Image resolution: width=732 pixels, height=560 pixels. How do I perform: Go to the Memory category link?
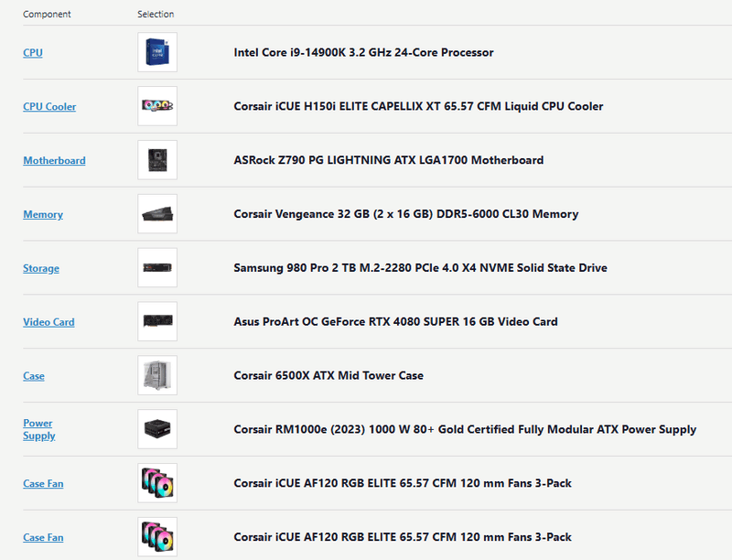43,215
